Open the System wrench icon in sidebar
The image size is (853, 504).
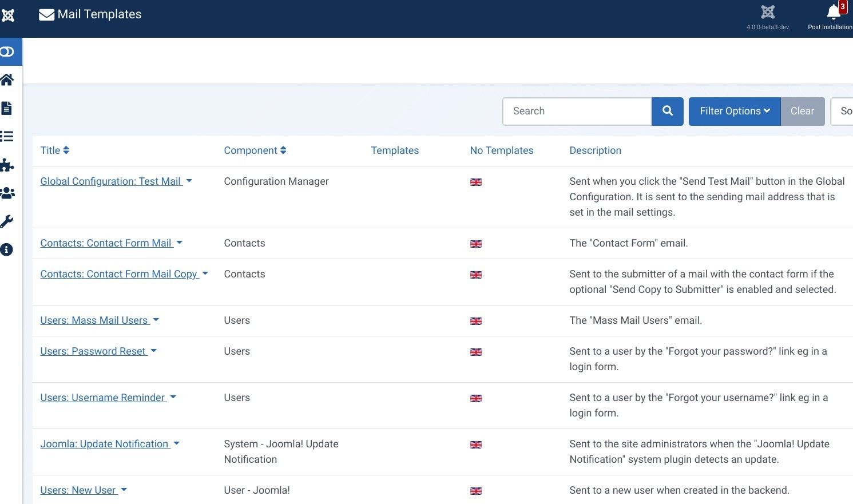point(7,221)
